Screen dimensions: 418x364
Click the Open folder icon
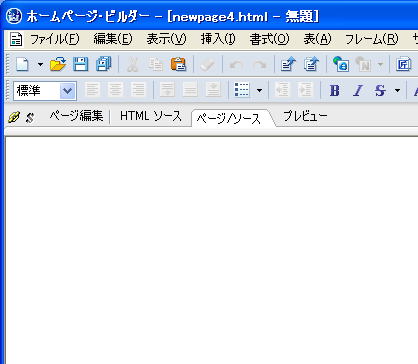[x=58, y=64]
